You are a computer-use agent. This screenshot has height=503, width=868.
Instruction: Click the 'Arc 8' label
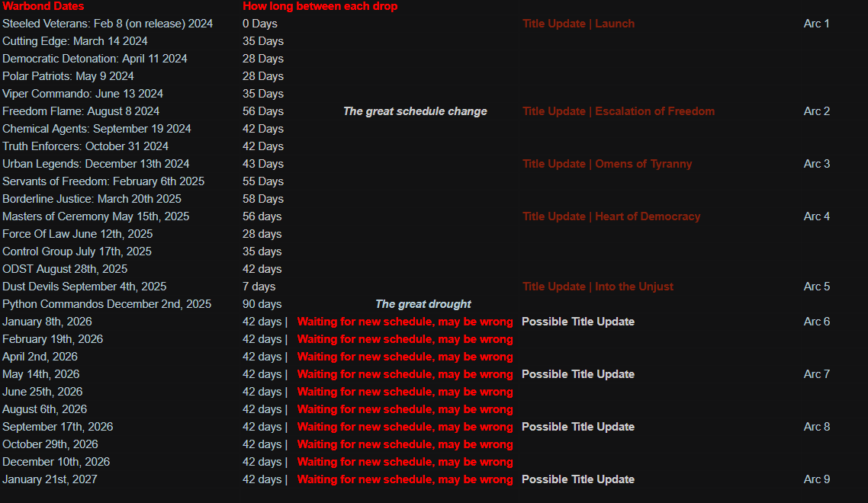point(817,427)
